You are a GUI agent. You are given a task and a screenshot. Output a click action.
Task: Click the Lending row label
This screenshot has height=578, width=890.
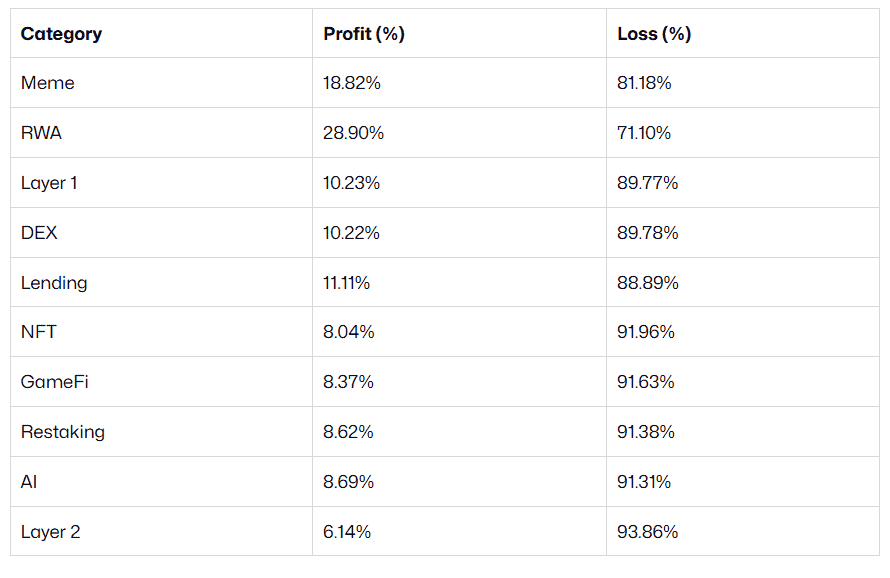[54, 283]
